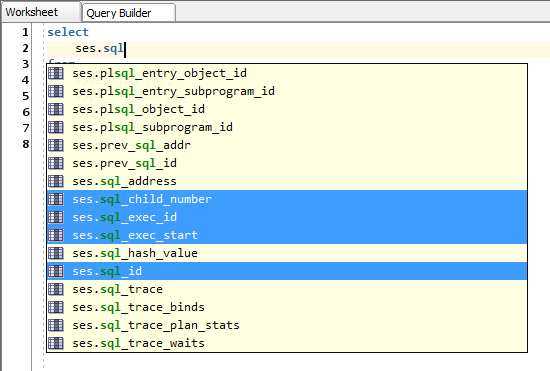Switch to the Worksheet tab
The height and width of the screenshot is (371, 550).
40,12
